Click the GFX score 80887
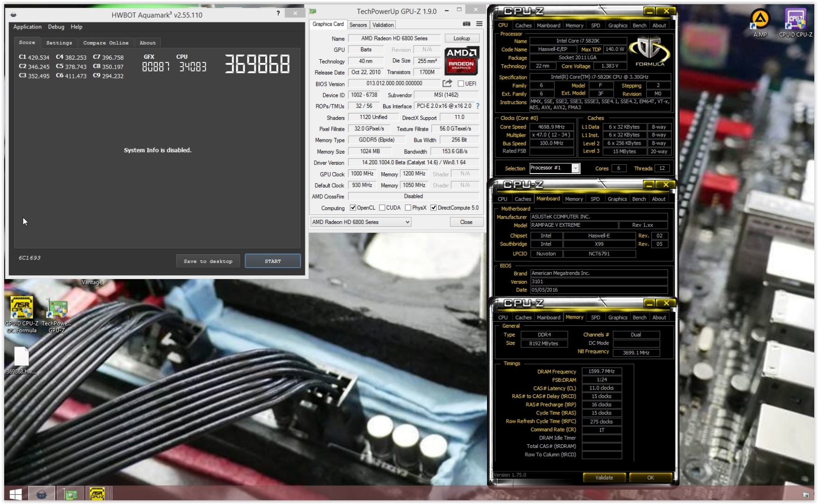 point(155,67)
